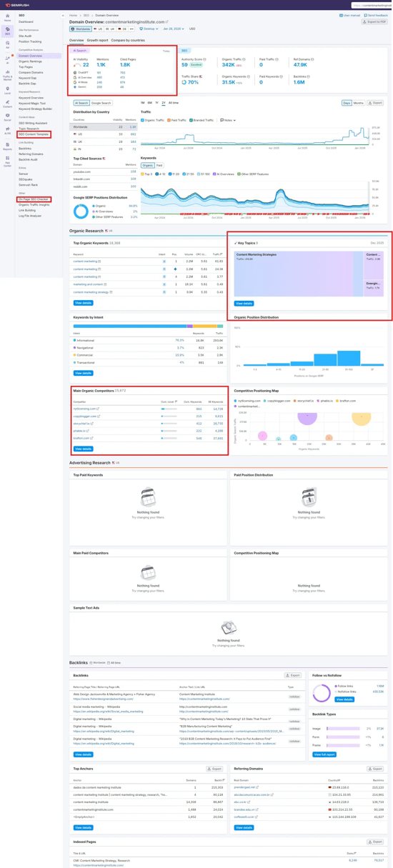Open the Desktop device dropdown
The height and width of the screenshot is (868, 393).
(x=149, y=29)
